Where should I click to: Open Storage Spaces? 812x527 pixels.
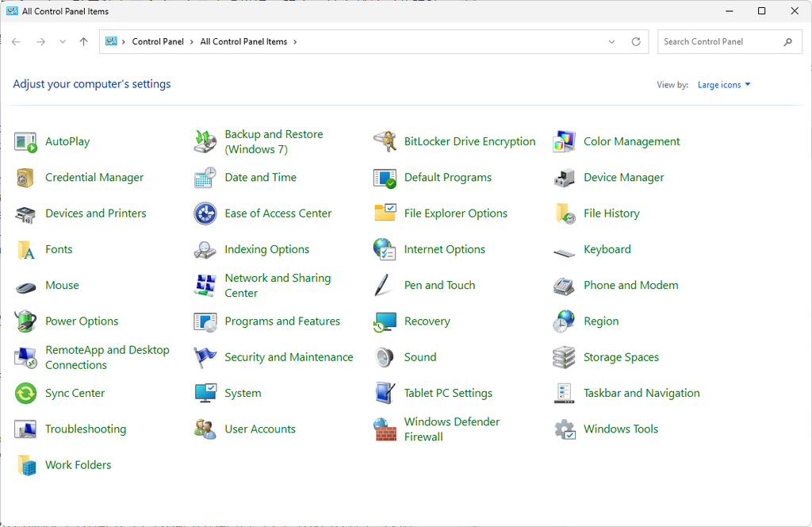click(620, 356)
